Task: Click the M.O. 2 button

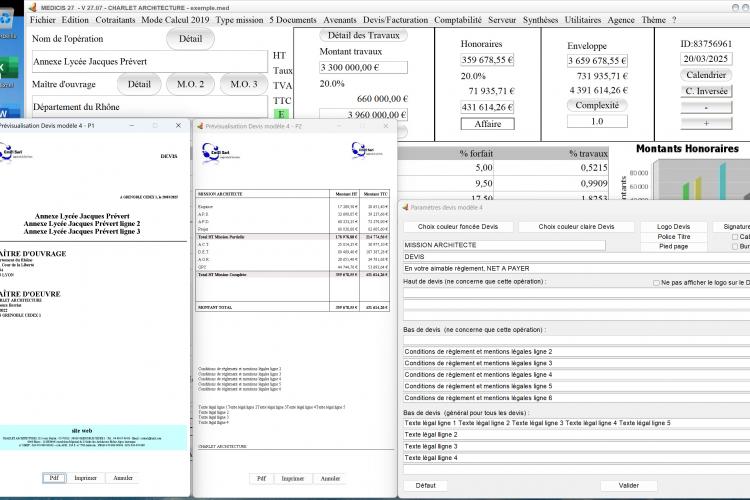Action: pos(190,84)
